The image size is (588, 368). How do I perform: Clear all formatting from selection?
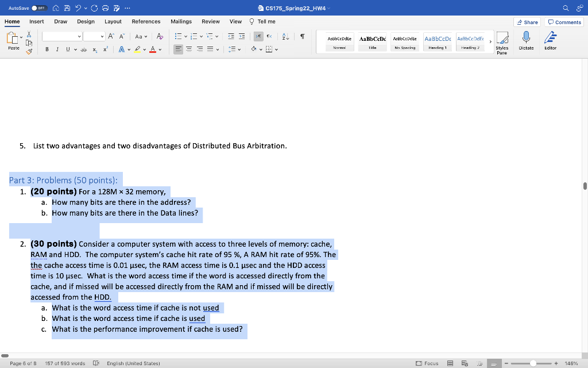pos(160,36)
